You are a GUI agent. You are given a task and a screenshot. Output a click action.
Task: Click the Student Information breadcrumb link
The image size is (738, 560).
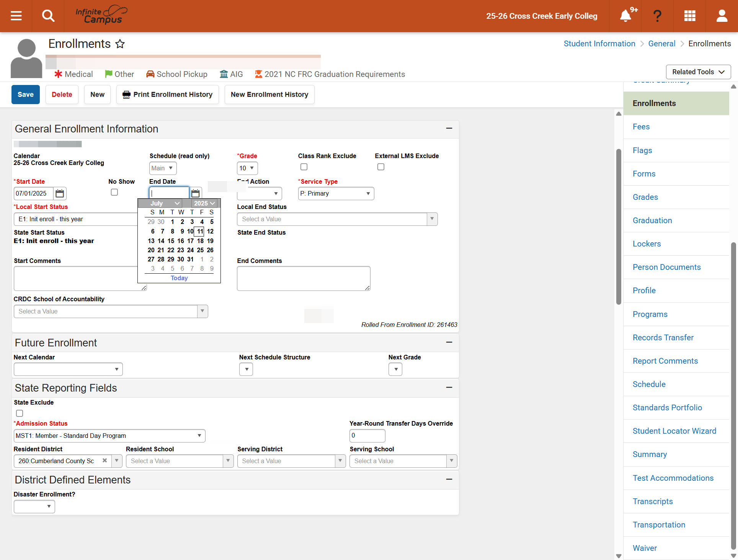point(599,44)
